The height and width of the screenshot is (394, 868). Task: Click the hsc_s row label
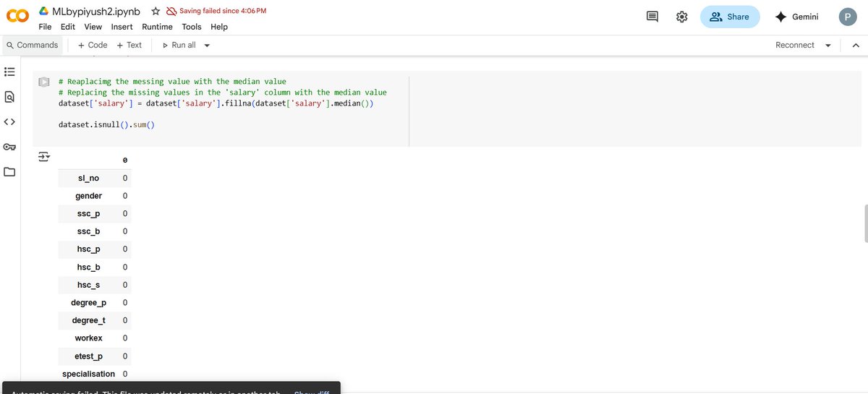pos(89,285)
